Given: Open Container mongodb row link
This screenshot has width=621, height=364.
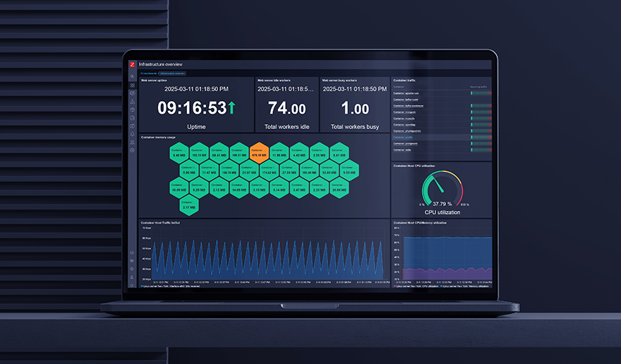Looking at the screenshot, I should click(x=404, y=112).
